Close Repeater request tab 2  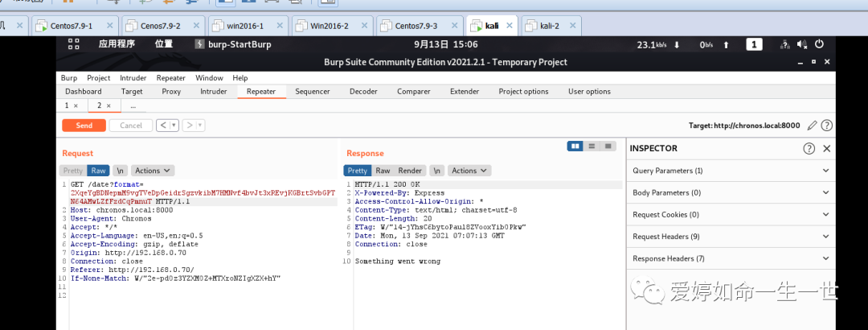[x=108, y=105]
